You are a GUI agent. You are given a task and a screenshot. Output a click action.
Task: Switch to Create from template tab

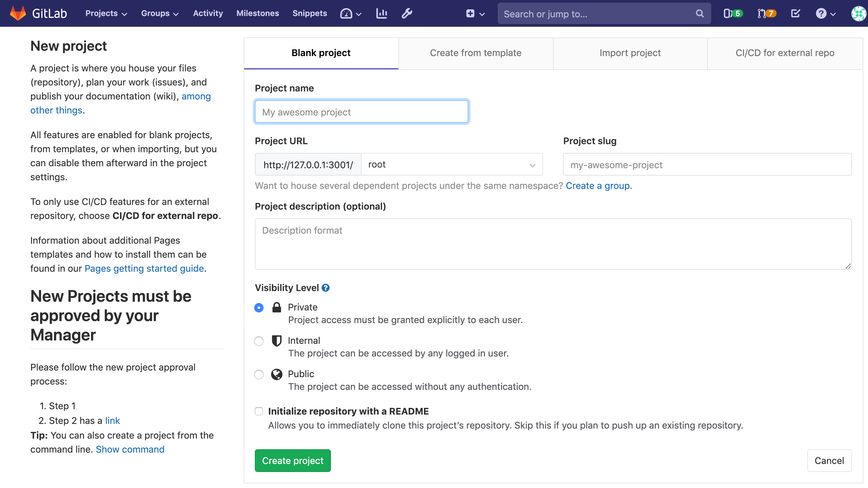pos(475,53)
